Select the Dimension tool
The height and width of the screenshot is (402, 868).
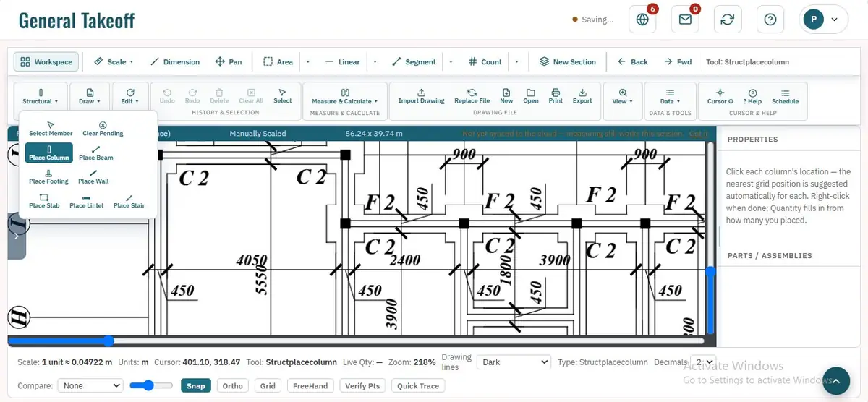pyautogui.click(x=175, y=62)
